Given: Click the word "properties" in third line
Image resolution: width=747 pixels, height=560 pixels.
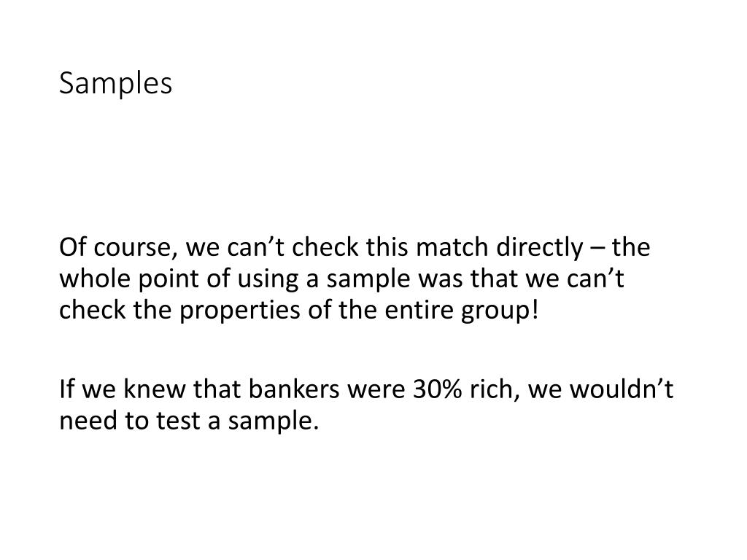Looking at the screenshot, I should (239, 311).
